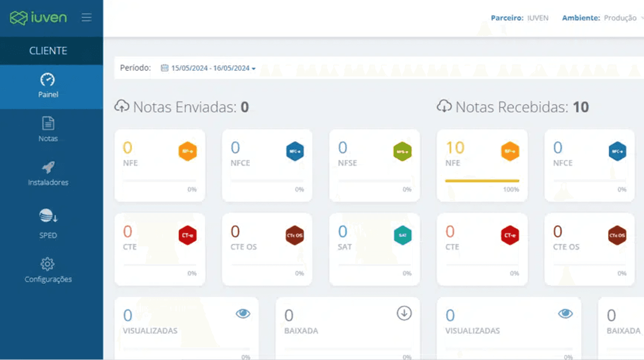Click the Notas Enviadas total 0
The image size is (644, 360).
click(x=245, y=107)
